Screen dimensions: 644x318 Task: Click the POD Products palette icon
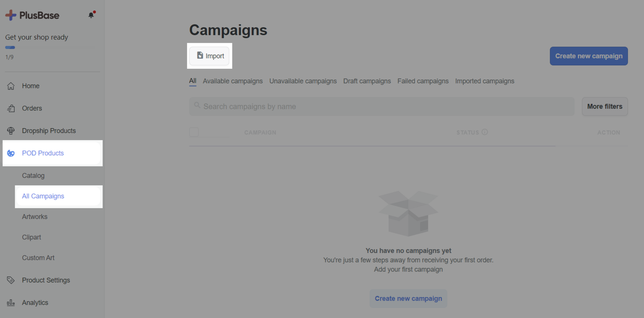point(11,153)
